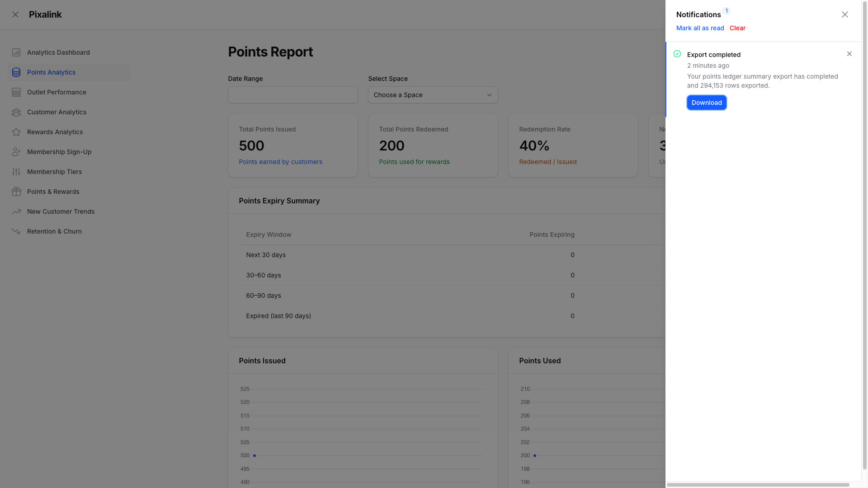Go to Outlet Performance

69,92
